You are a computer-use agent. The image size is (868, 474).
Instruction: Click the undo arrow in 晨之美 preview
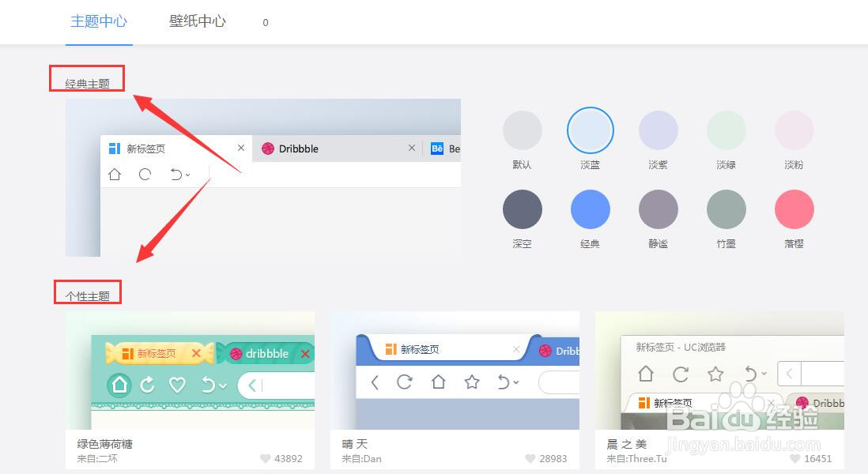[751, 374]
